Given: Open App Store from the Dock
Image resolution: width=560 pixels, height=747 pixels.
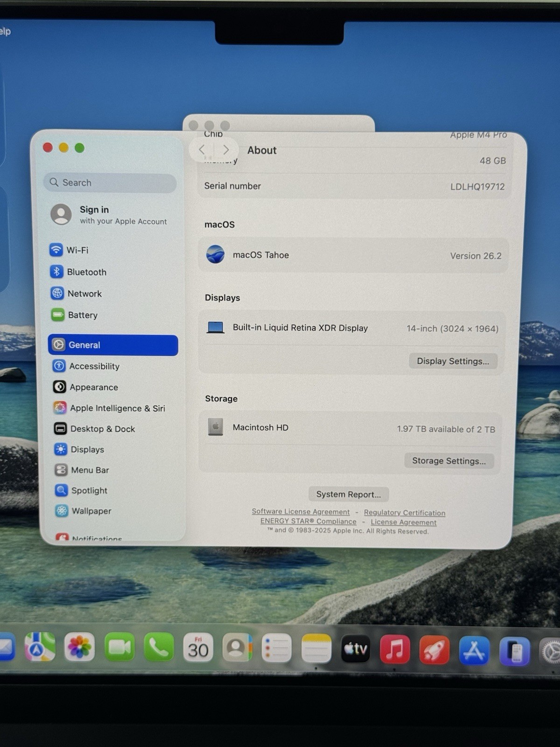Looking at the screenshot, I should [474, 650].
